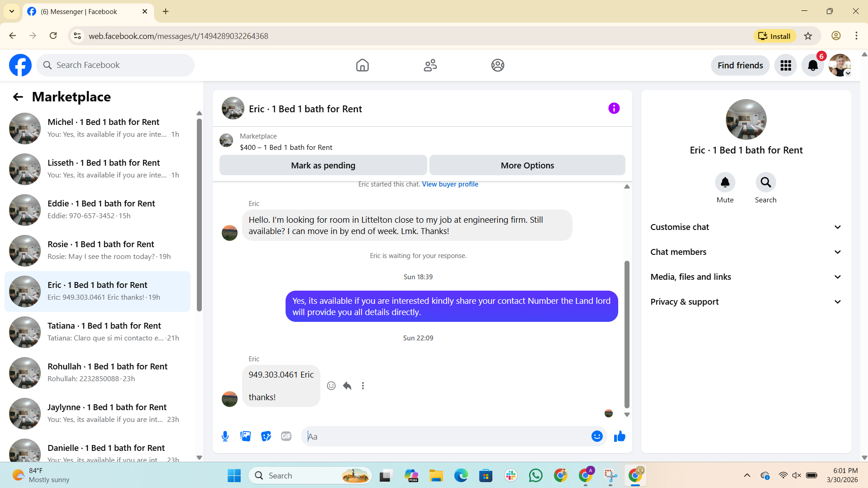Image resolution: width=868 pixels, height=488 pixels.
Task: Search in conversation magnifier icon
Action: click(765, 182)
